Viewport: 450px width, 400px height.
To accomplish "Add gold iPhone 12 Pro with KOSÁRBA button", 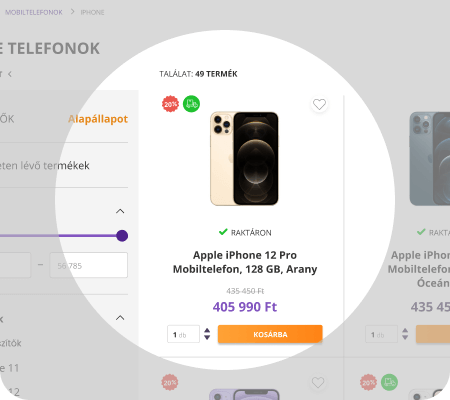I will [270, 334].
